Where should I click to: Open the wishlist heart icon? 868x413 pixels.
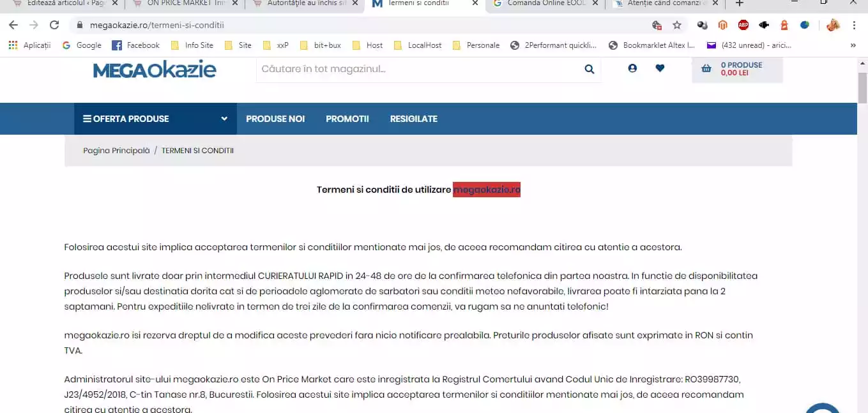[x=660, y=68]
